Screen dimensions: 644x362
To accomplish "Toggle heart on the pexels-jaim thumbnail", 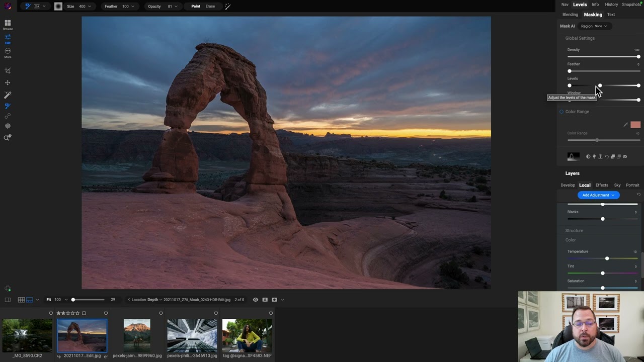I will tap(161, 313).
